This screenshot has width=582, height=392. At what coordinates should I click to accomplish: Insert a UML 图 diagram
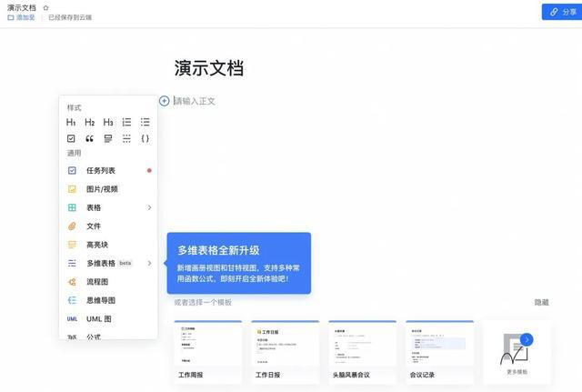[x=108, y=319]
